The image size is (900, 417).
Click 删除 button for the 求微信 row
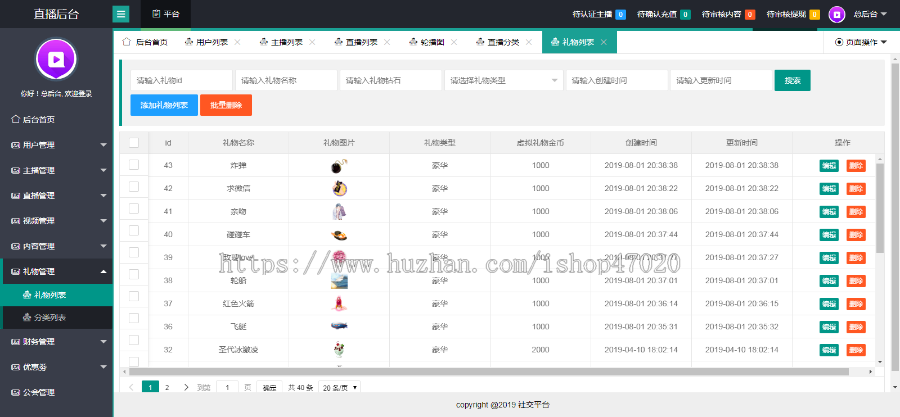(x=856, y=188)
